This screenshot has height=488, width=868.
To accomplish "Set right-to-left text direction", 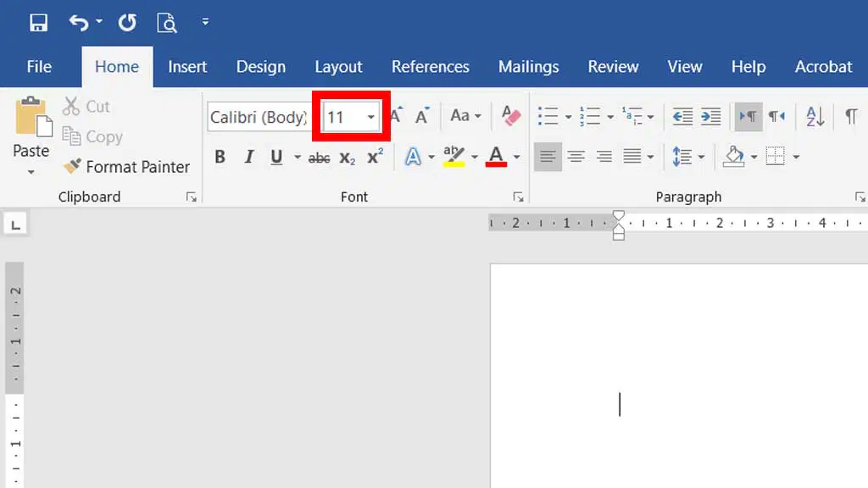I will click(x=776, y=117).
